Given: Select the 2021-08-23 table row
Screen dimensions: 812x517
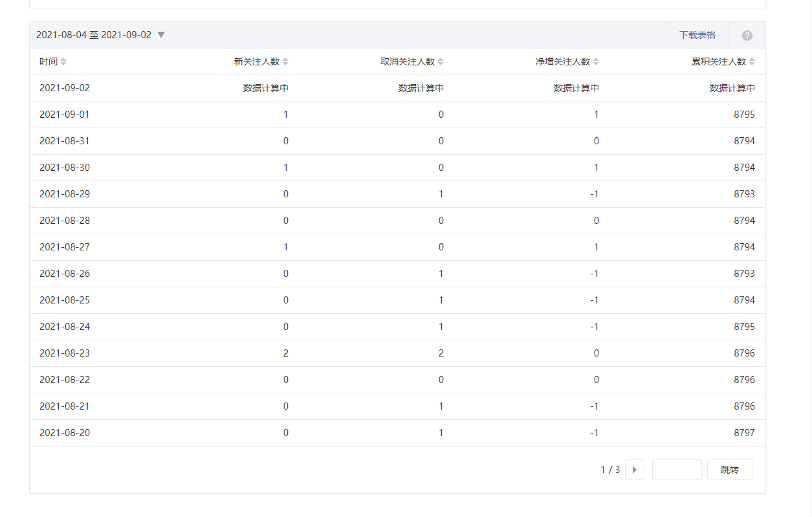Looking at the screenshot, I should click(397, 353).
